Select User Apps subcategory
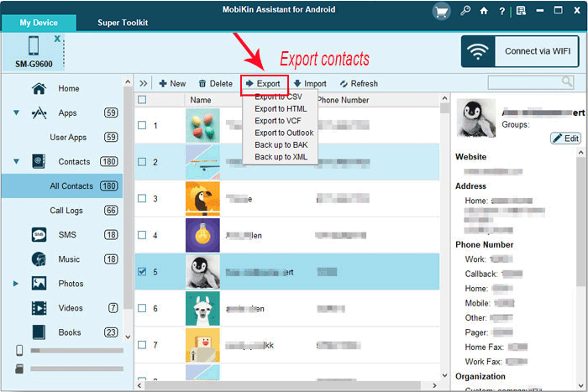 (x=68, y=138)
